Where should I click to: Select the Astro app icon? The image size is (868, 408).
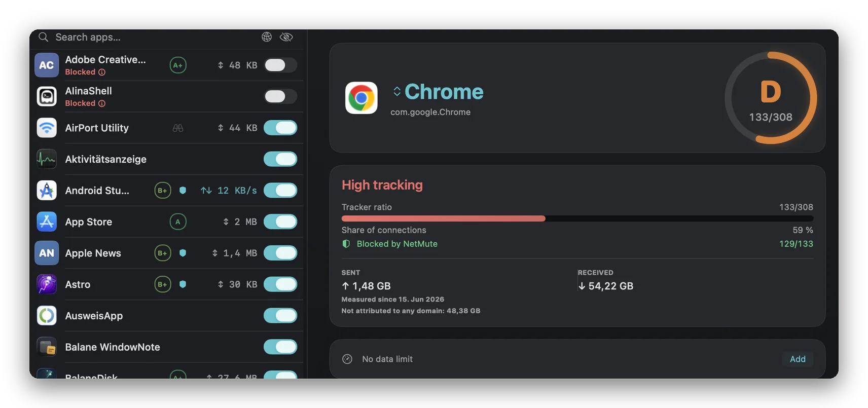47,284
